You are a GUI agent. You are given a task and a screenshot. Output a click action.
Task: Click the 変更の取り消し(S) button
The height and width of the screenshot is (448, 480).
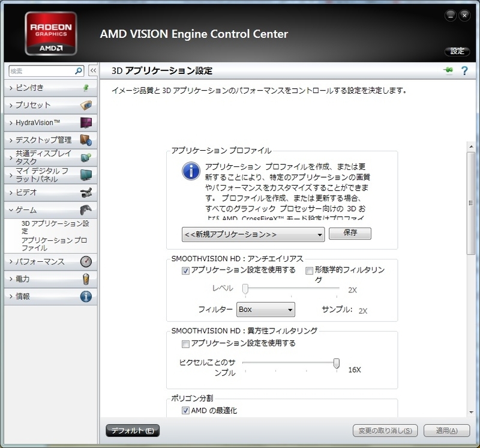click(385, 431)
